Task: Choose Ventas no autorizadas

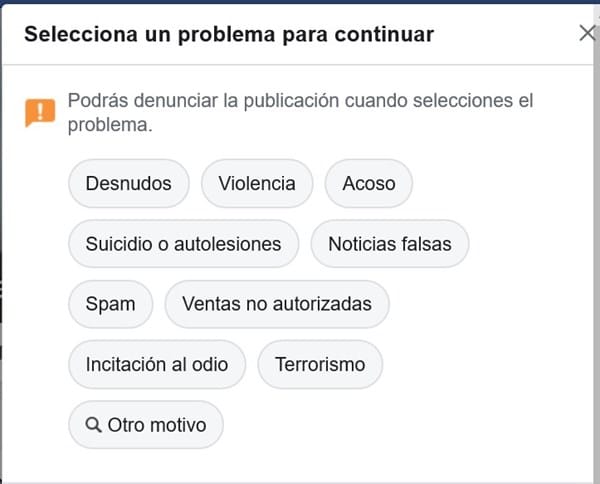Action: coord(276,304)
